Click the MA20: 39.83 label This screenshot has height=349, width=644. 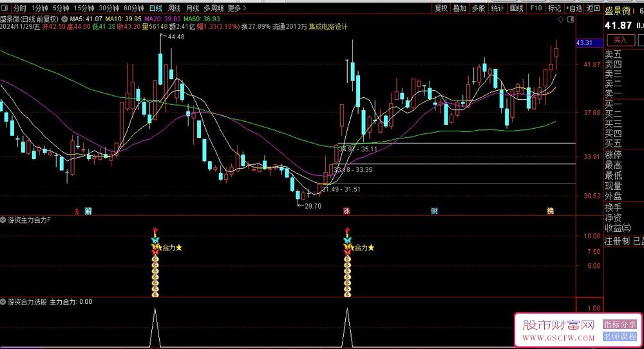coord(163,19)
